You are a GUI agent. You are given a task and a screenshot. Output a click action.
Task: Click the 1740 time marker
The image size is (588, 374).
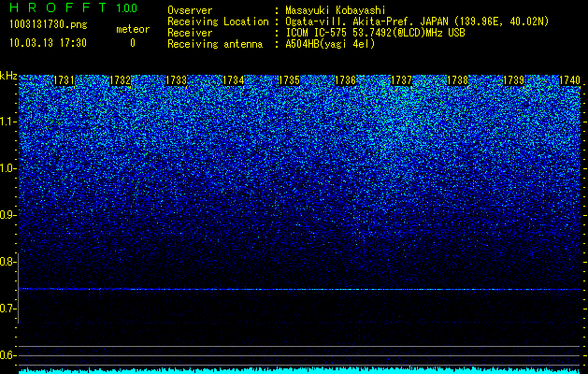pyautogui.click(x=569, y=80)
